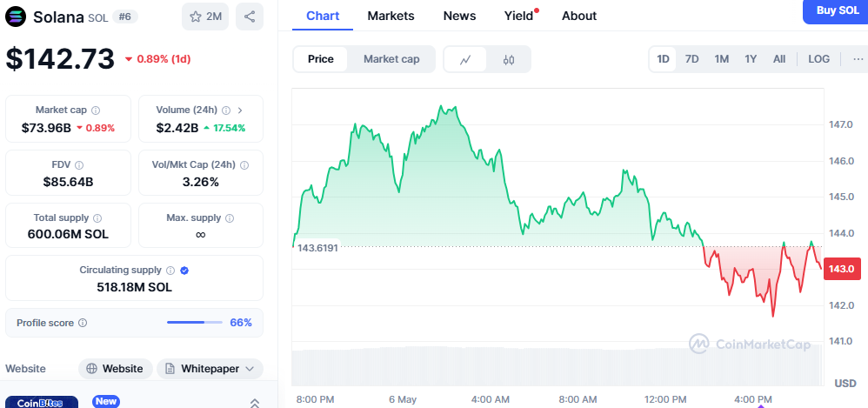Add Solana to watchlist via star button
This screenshot has width=868, height=408.
point(205,17)
